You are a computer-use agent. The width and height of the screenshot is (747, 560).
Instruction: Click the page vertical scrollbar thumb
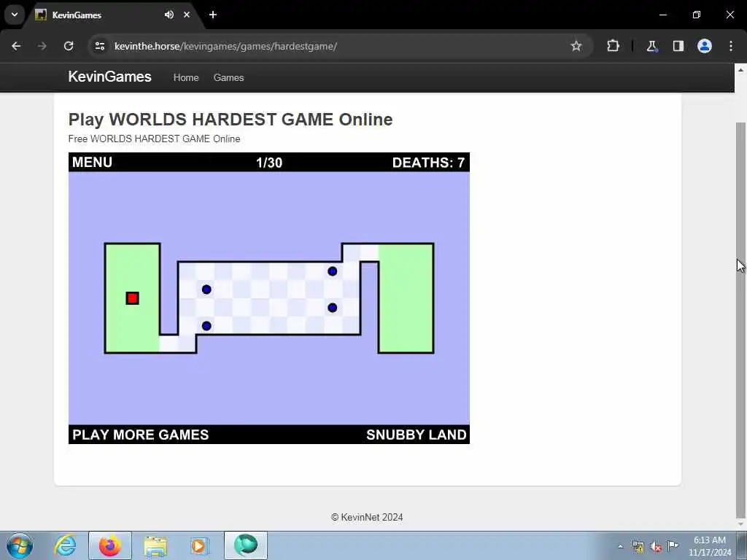click(x=741, y=320)
